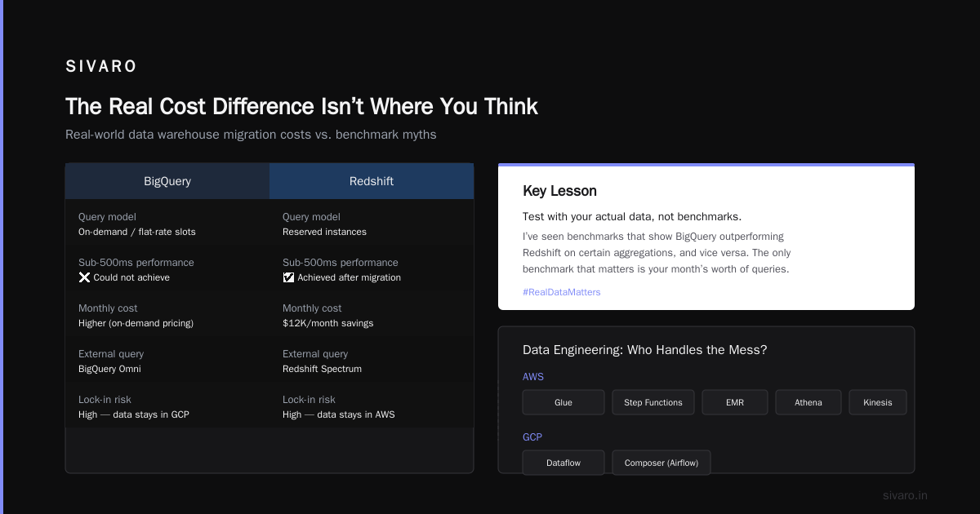Open the sivaro.in website link
Screen dimensions: 980x514
coord(906,495)
